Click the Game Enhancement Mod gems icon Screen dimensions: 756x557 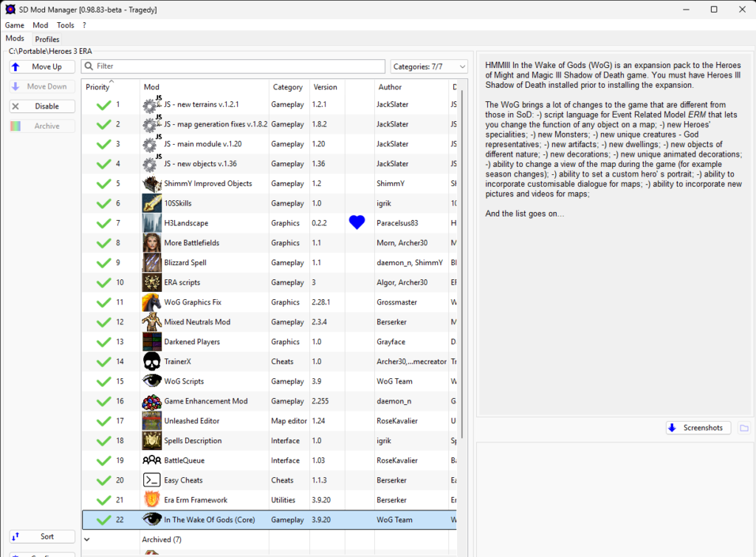pos(152,401)
